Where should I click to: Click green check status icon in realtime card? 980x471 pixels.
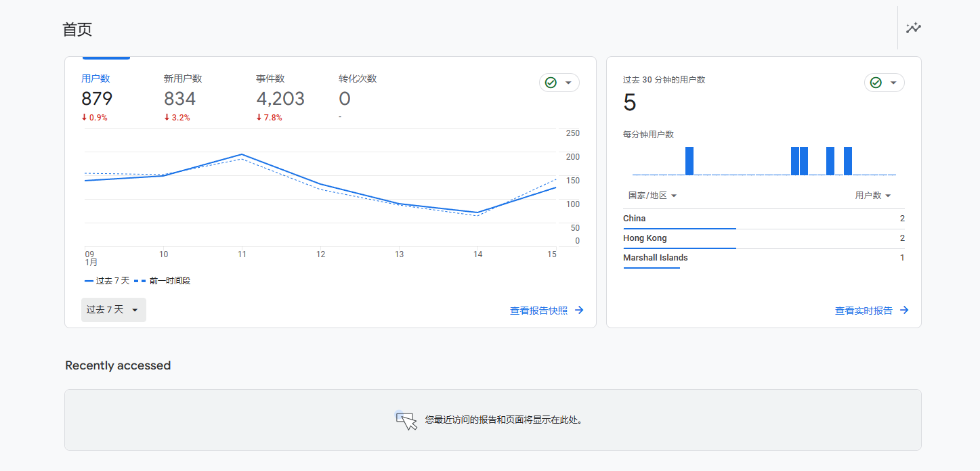(876, 83)
